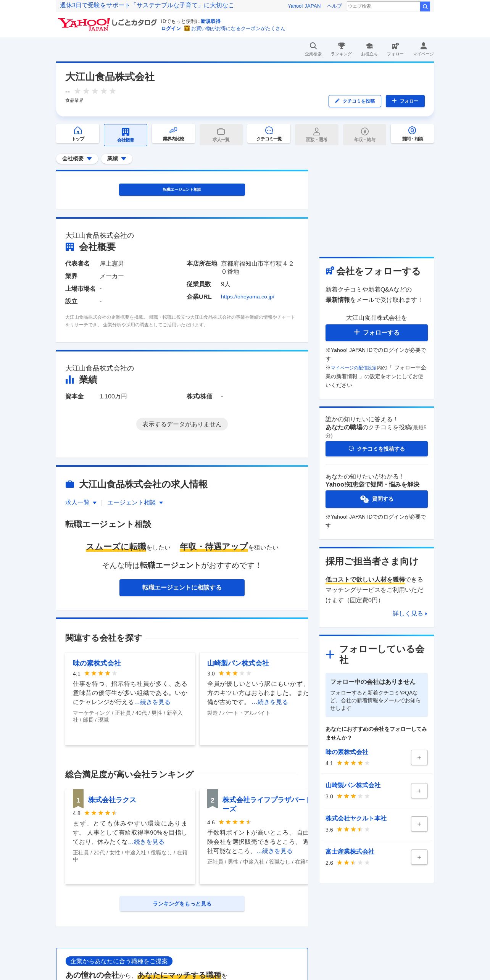Click the 業績 bar chart icon
This screenshot has height=980, width=490.
[x=70, y=380]
